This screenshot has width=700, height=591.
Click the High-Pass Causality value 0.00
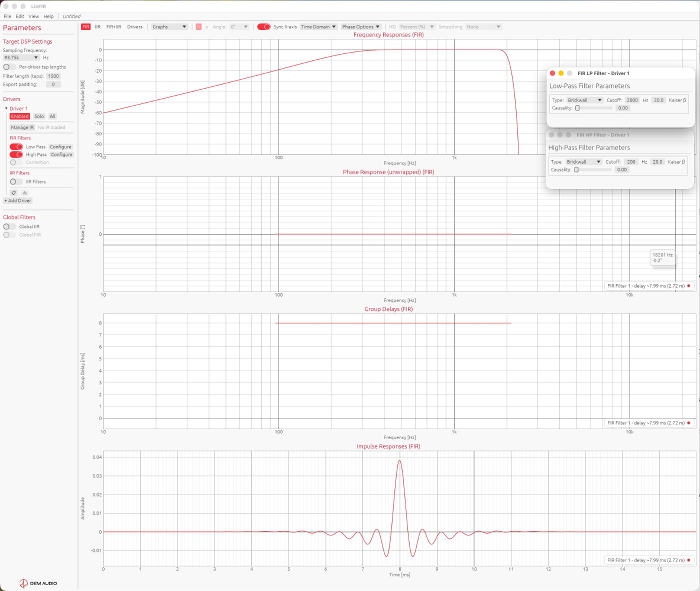click(x=622, y=169)
